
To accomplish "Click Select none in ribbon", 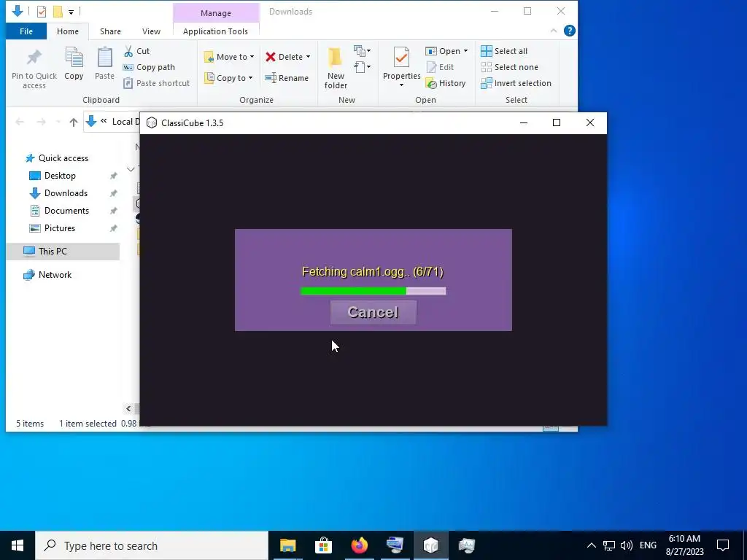I will pos(509,67).
